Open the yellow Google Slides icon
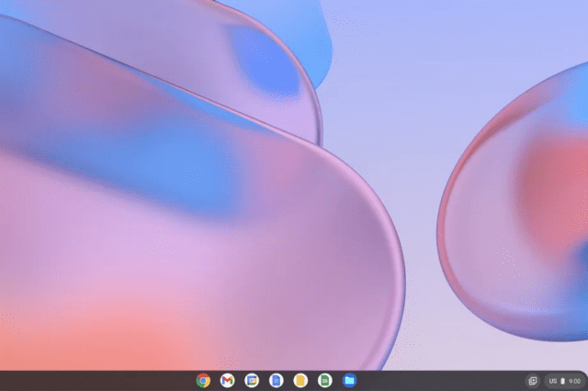 [300, 381]
